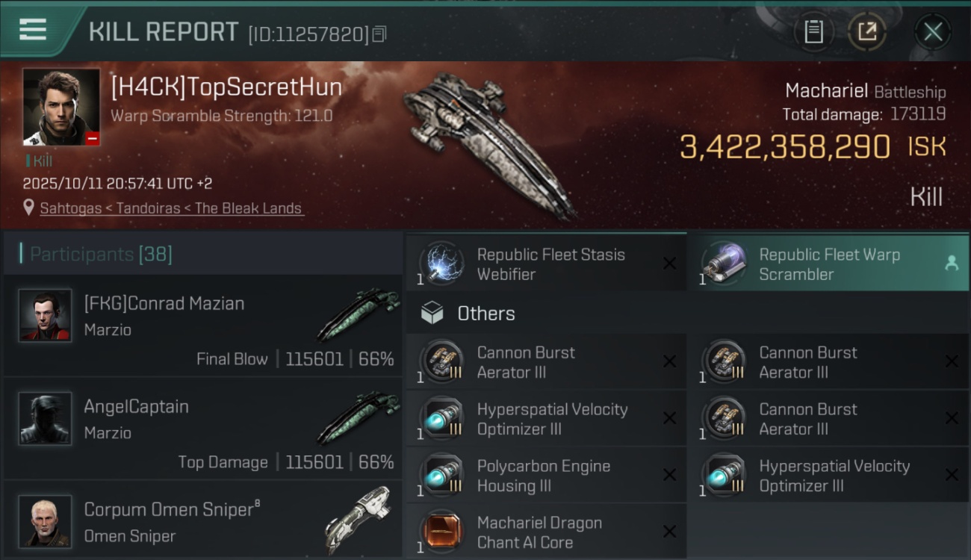Click the X beside Polycarbon Engine Housing
Image resolution: width=971 pixels, height=560 pixels.
tap(669, 476)
